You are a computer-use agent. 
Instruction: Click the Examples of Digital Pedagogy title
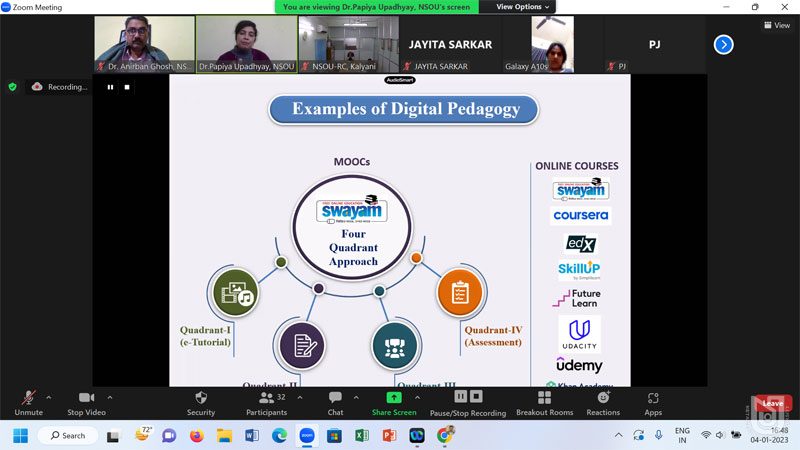click(x=404, y=109)
